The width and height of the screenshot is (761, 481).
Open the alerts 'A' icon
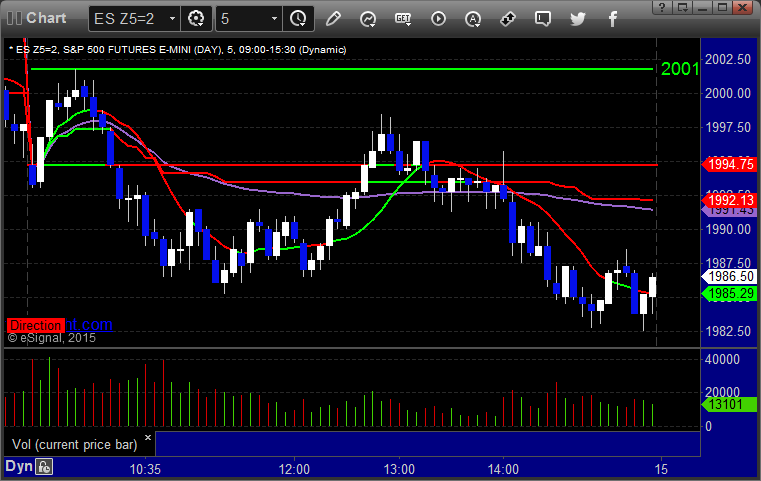(473, 18)
